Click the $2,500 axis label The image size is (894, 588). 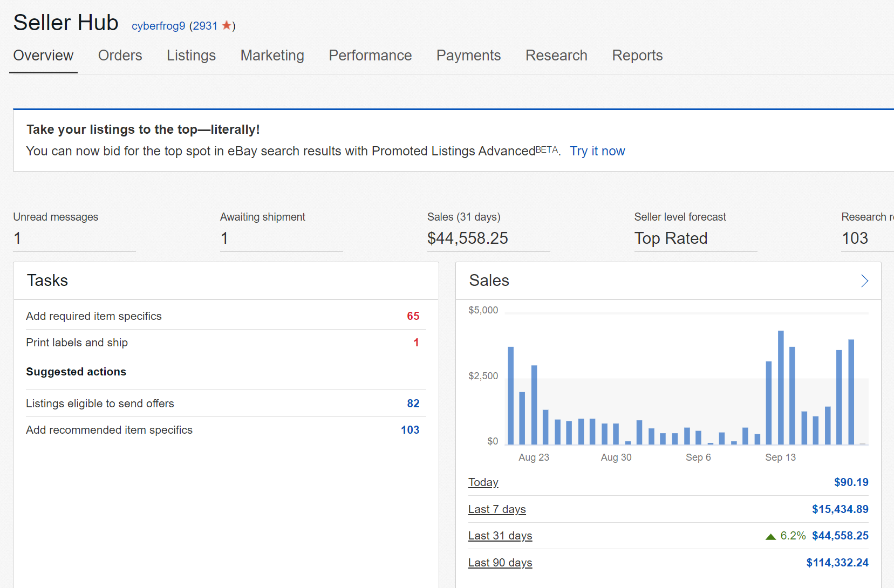pos(483,376)
